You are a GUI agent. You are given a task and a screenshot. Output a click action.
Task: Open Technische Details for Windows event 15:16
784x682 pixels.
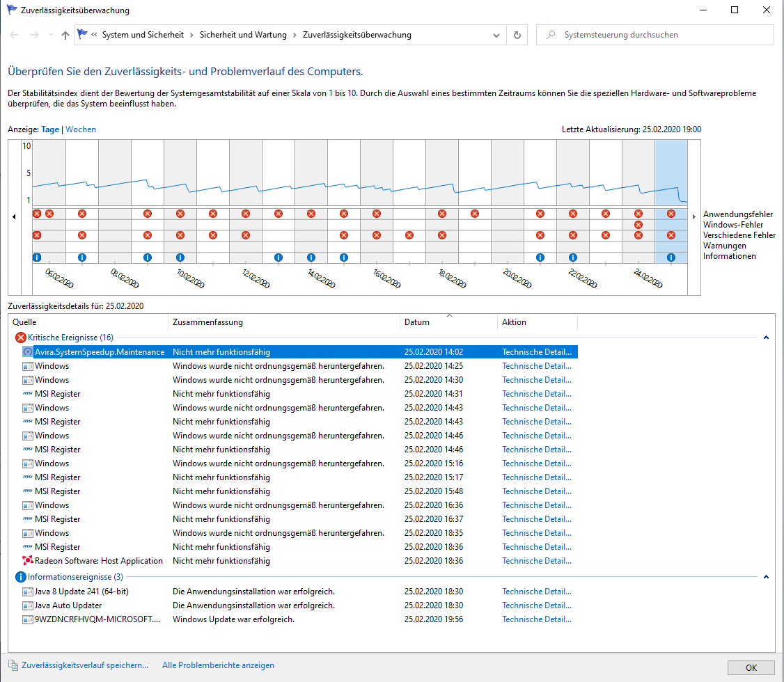click(537, 463)
